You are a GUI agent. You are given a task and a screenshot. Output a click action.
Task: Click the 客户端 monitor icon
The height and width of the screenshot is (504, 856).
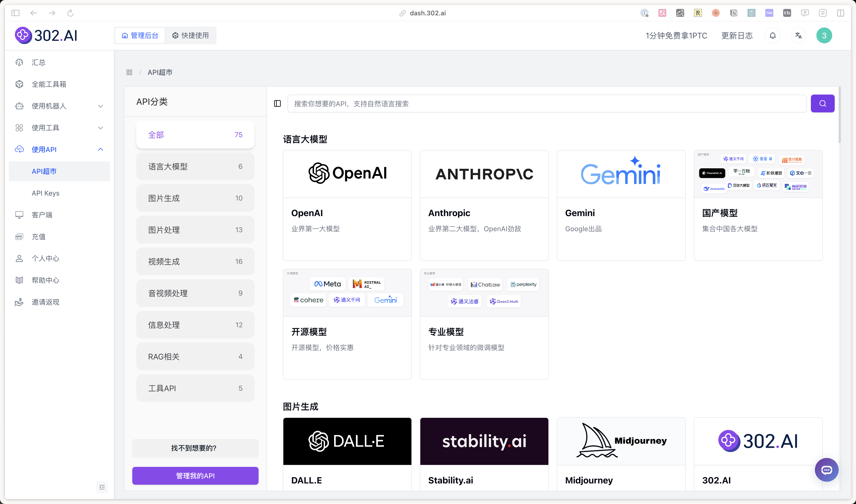19,215
